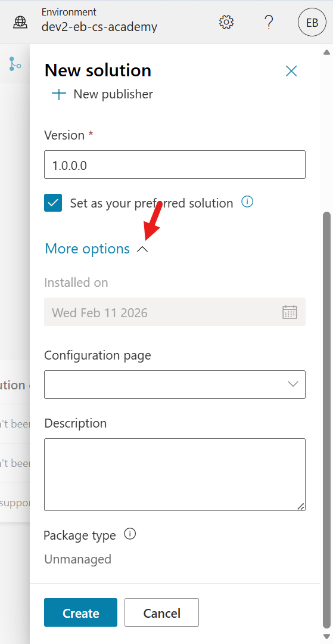Open the Settings gear icon
This screenshot has width=333, height=644.
point(226,22)
